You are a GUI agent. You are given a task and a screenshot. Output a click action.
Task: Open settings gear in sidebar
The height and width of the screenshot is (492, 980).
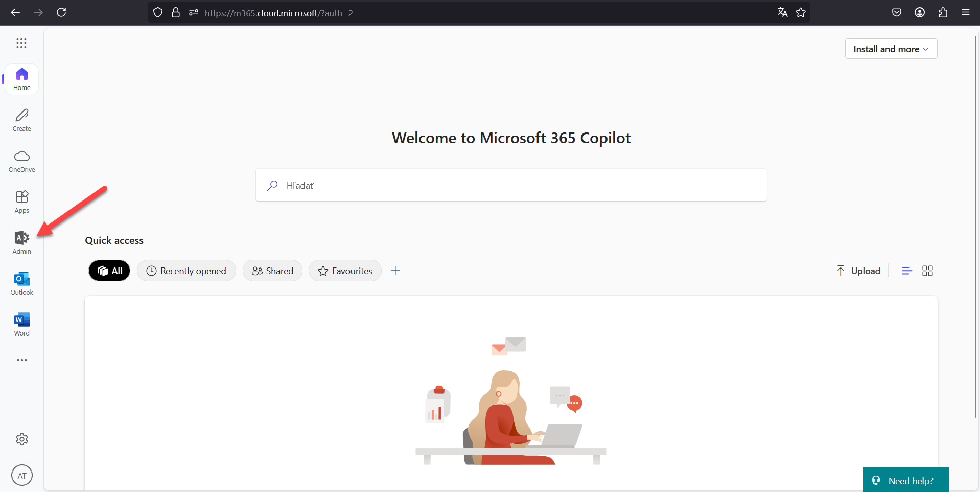tap(21, 439)
